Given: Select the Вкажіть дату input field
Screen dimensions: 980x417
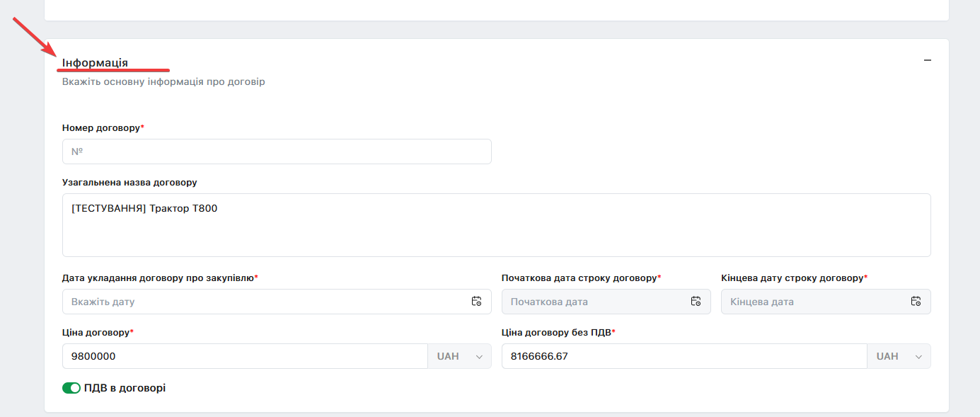Looking at the screenshot, I should pos(277,302).
